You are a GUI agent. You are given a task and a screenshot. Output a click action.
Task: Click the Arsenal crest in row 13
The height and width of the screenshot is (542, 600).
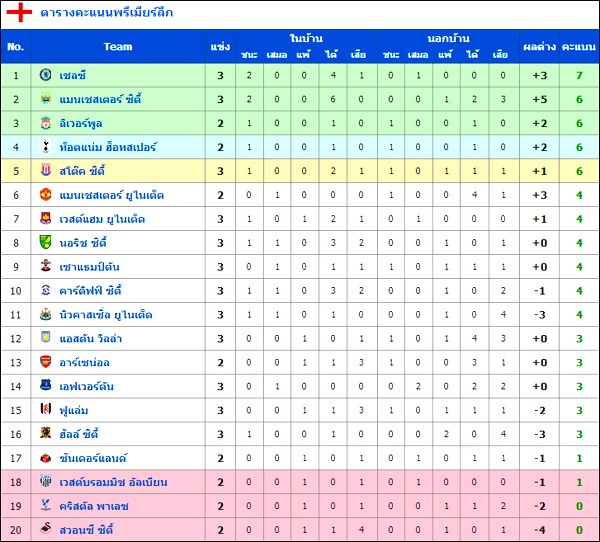tap(46, 362)
